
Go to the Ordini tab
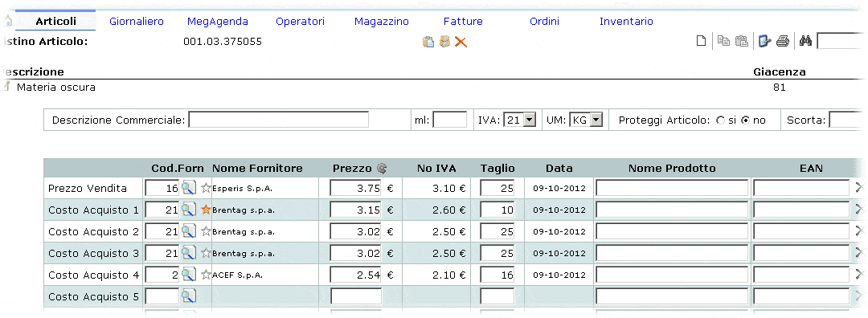544,22
